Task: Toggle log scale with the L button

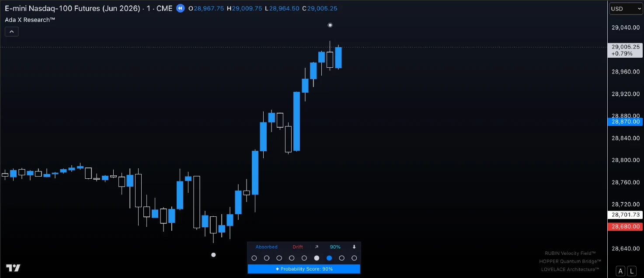Action: [632, 271]
